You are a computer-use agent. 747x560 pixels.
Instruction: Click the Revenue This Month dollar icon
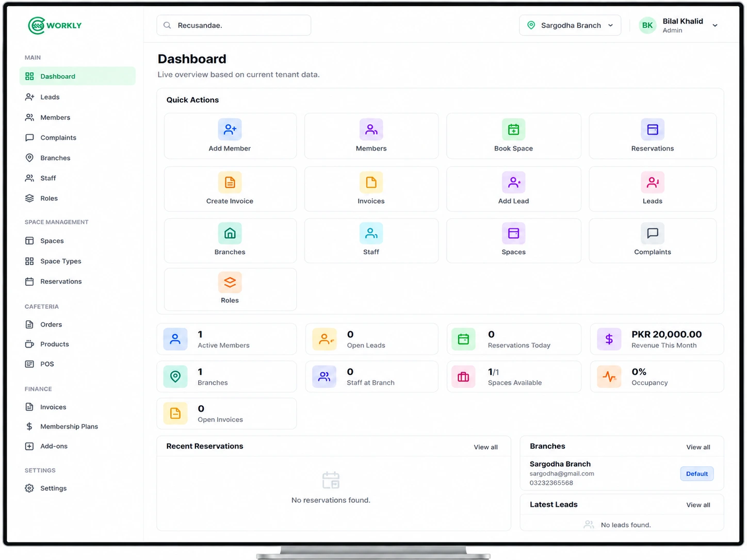(x=609, y=339)
